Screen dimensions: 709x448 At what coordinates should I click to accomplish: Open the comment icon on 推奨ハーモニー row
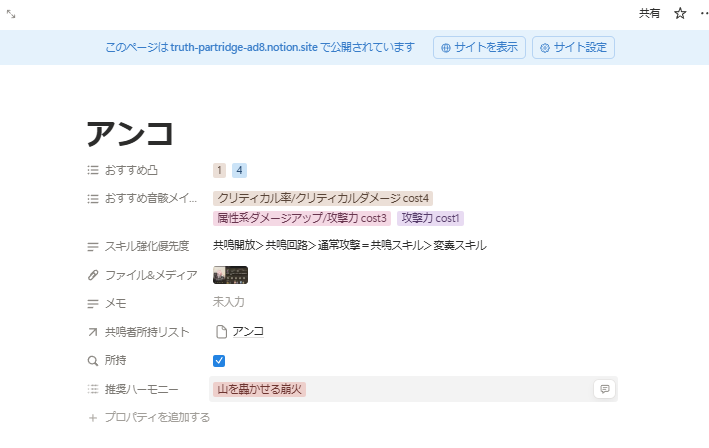point(603,389)
